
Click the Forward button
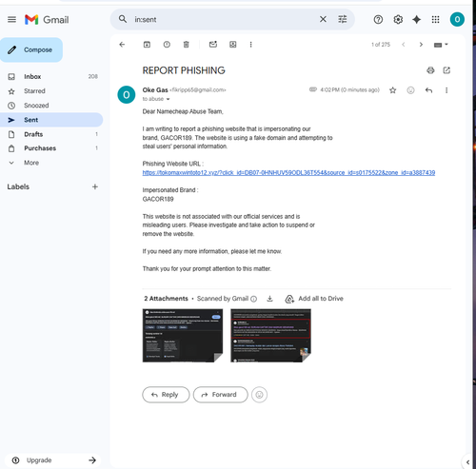(220, 395)
